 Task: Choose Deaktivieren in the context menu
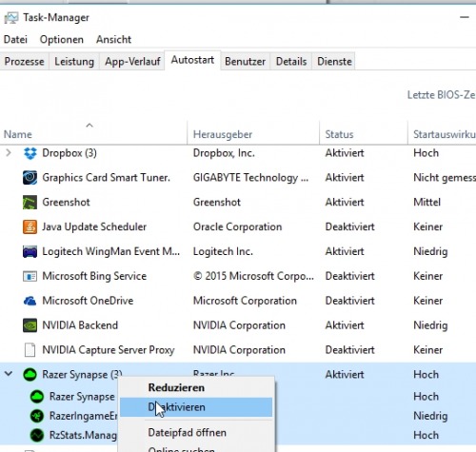click(196, 407)
